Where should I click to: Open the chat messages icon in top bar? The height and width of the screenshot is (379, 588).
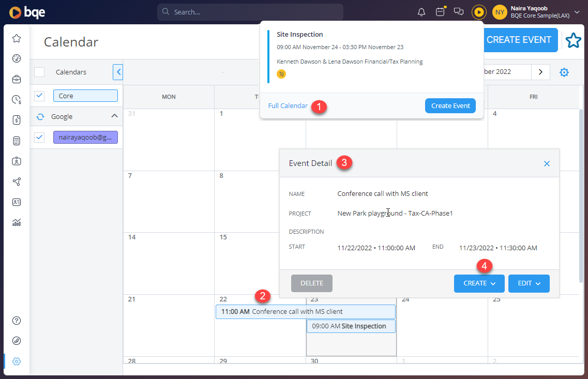pyautogui.click(x=459, y=11)
